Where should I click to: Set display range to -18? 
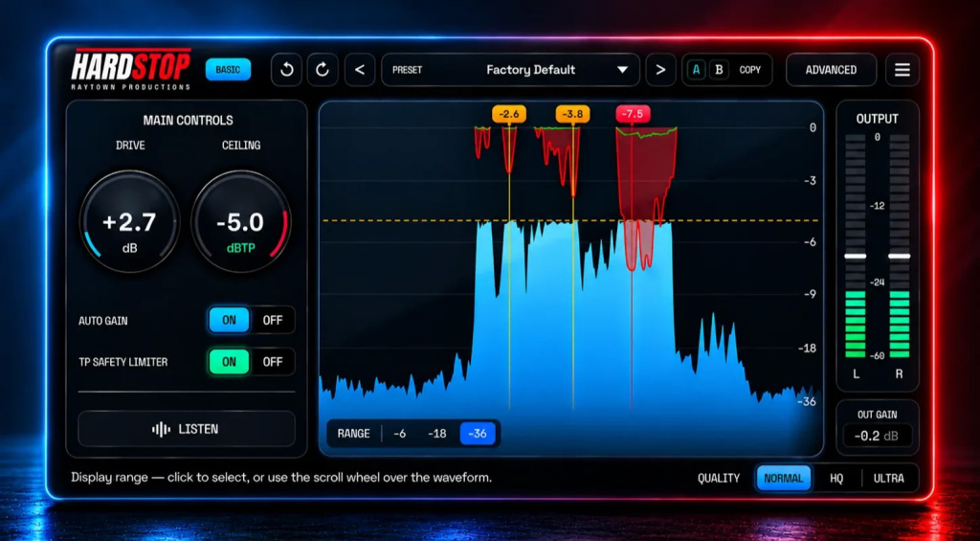tap(436, 434)
